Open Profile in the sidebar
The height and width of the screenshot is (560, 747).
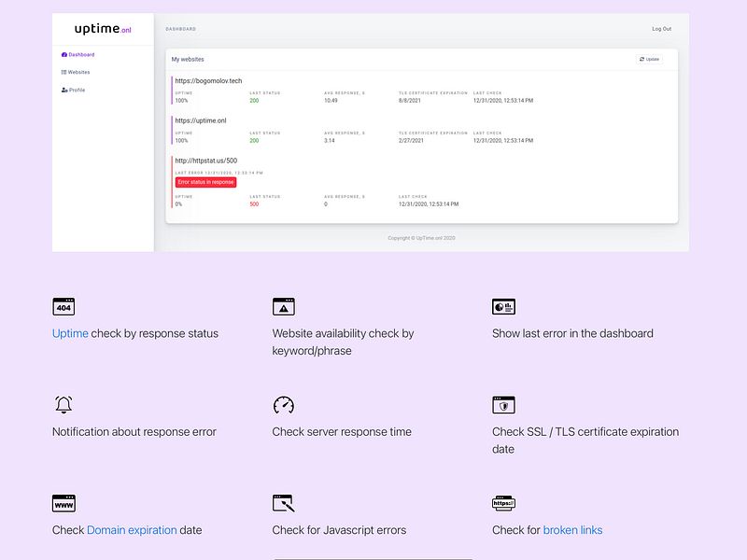coord(73,90)
